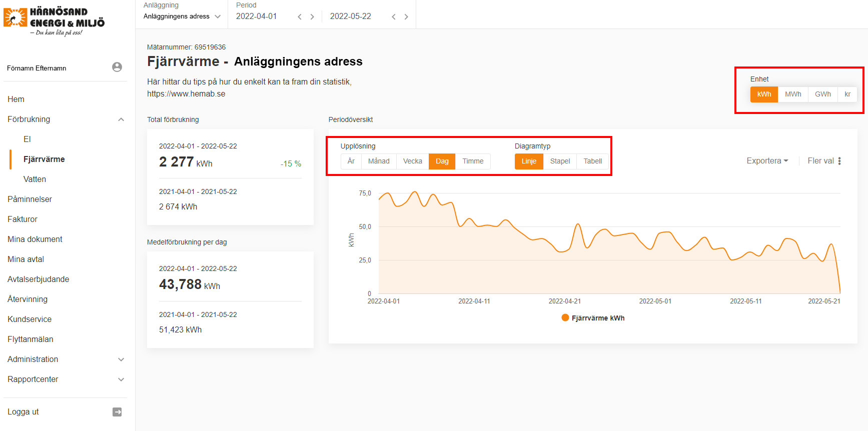Click Härnösand Energi & Miljö logo
Image resolution: width=868 pixels, height=431 pixels.
(54, 21)
